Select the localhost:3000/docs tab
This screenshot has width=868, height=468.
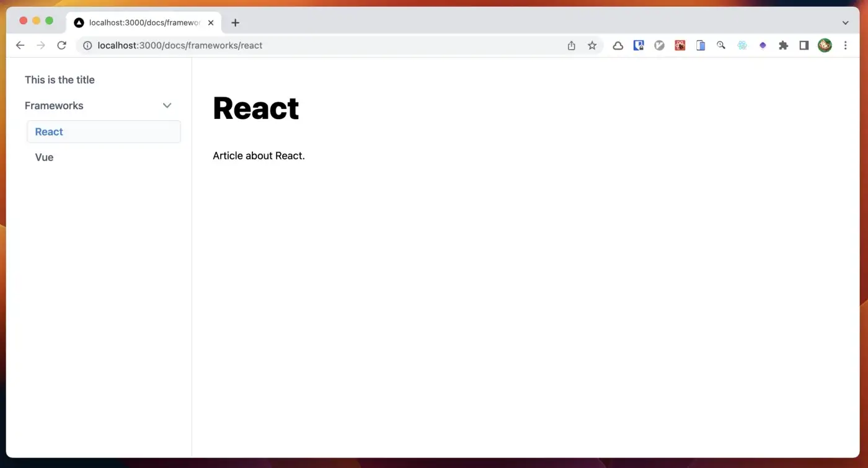(144, 23)
